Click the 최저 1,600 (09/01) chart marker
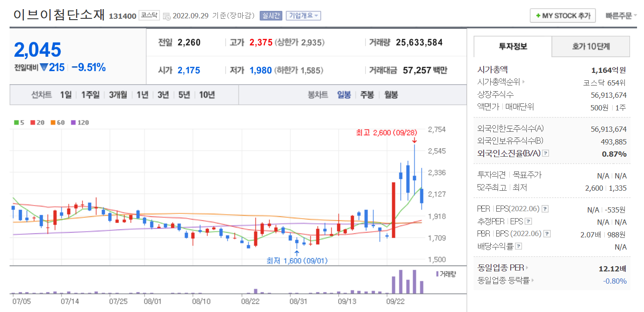Screen dimensions: 644x312 [297, 261]
